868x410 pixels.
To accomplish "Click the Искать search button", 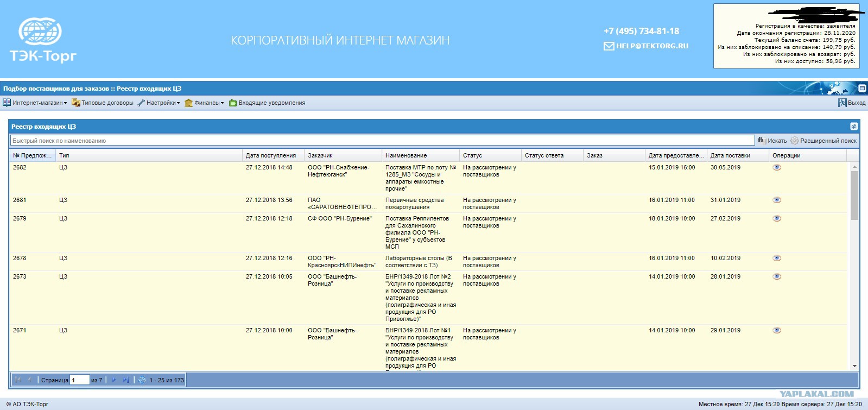I will (772, 141).
